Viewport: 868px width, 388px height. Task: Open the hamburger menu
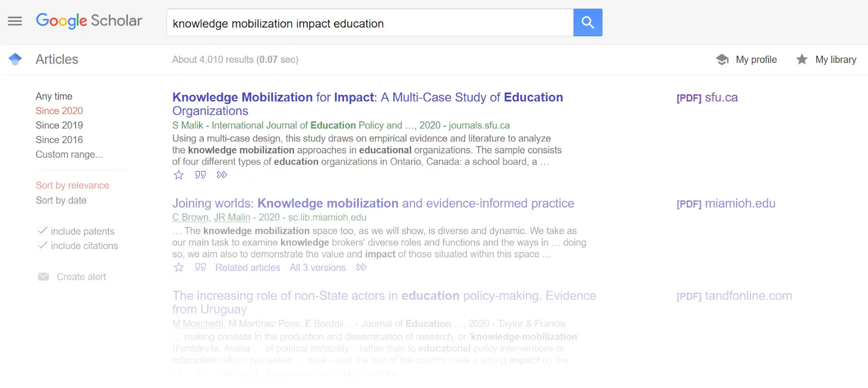[x=15, y=21]
